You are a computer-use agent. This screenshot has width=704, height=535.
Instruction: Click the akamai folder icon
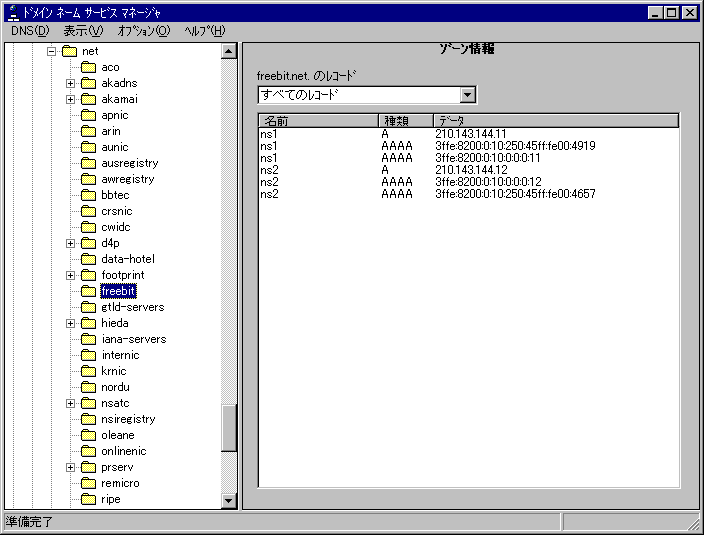click(x=88, y=99)
